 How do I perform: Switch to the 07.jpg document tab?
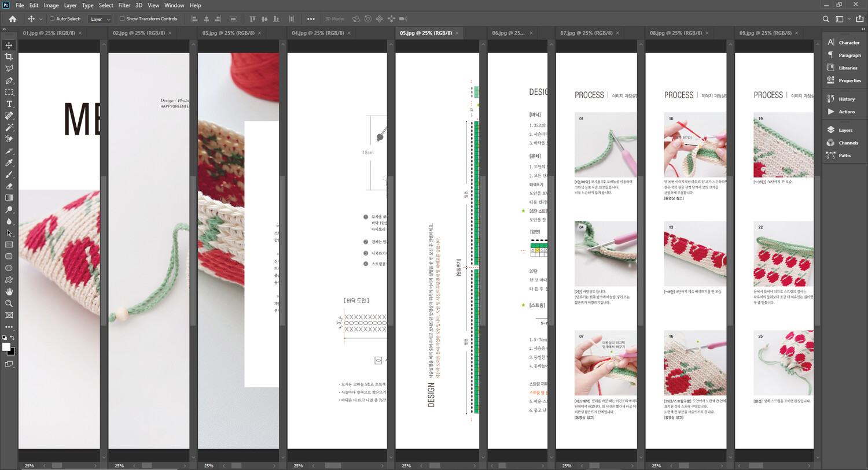point(586,33)
